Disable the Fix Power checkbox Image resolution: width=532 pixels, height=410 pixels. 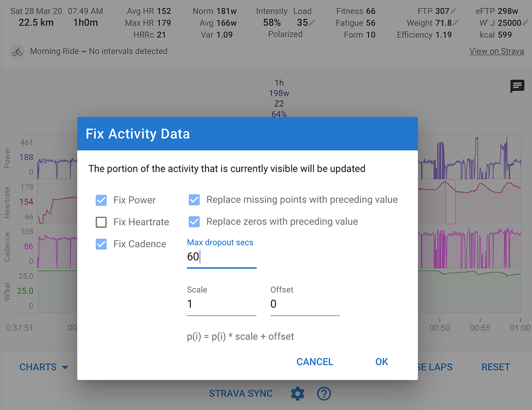click(x=101, y=200)
